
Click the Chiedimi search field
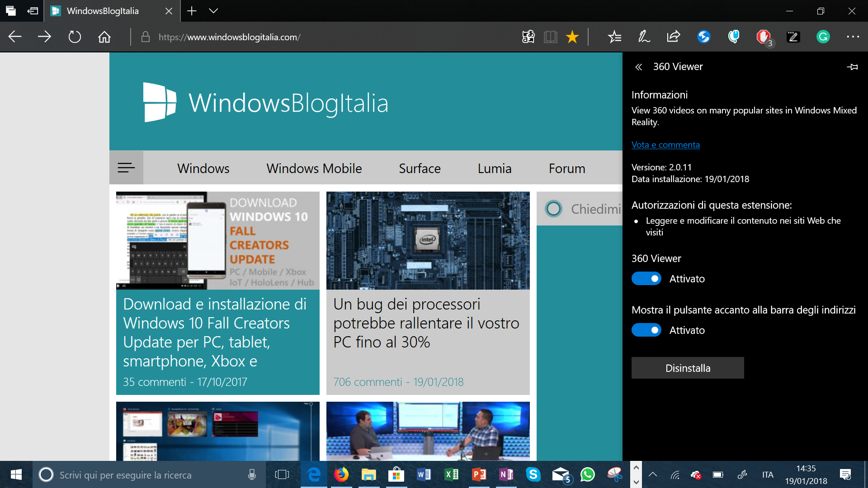click(x=580, y=209)
